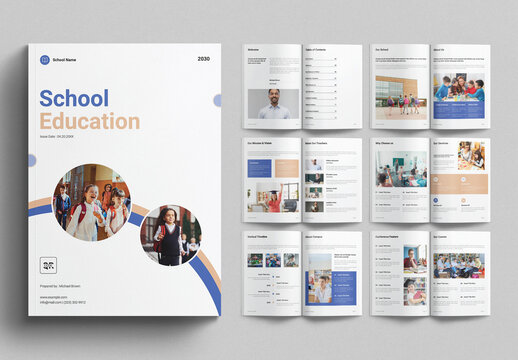Viewport: 518px width, 360px height.
Task: Click the "2030" year on cover
Action: 204,59
